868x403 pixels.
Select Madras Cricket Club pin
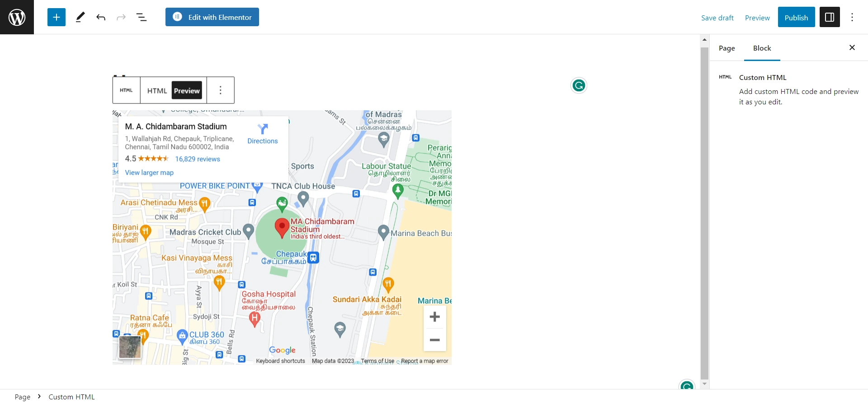(248, 231)
